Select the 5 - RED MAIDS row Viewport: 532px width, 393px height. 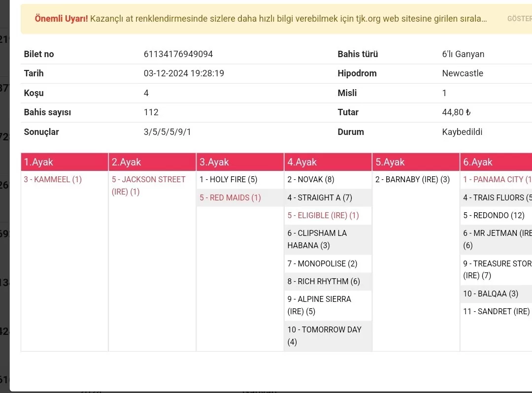point(230,198)
